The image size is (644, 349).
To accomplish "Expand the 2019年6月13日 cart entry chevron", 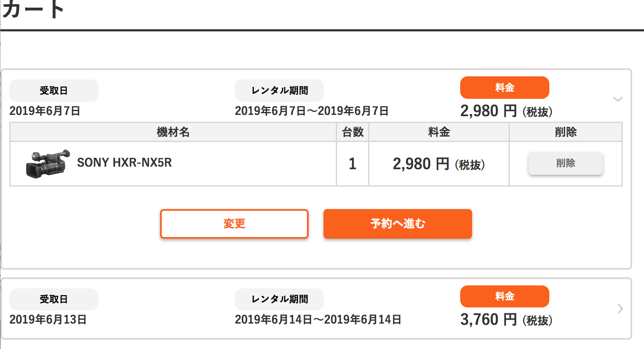I will point(620,308).
